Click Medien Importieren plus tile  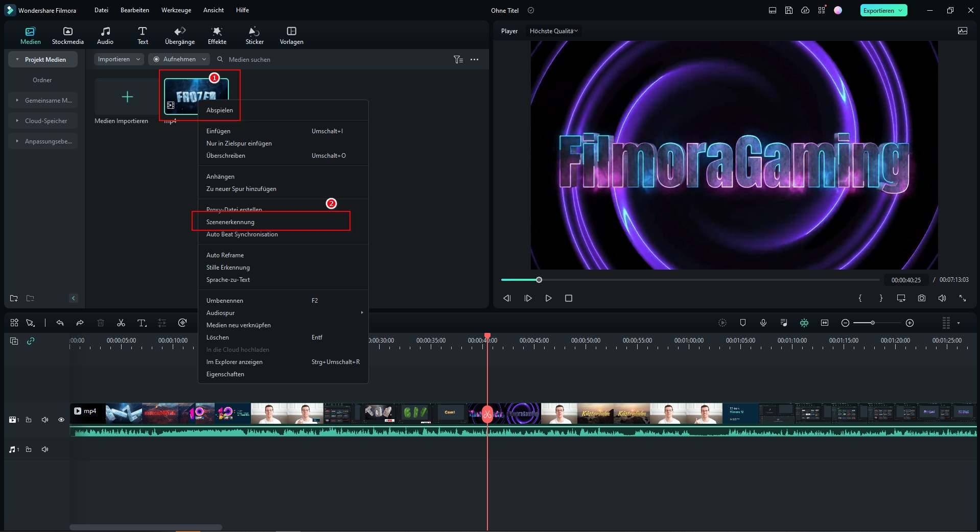click(x=127, y=96)
